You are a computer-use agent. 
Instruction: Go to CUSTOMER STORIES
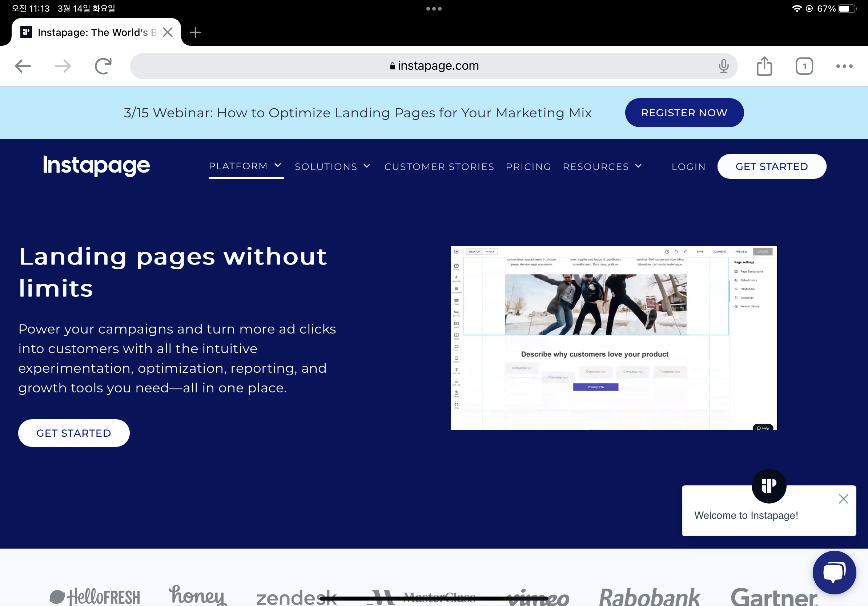[x=439, y=167]
